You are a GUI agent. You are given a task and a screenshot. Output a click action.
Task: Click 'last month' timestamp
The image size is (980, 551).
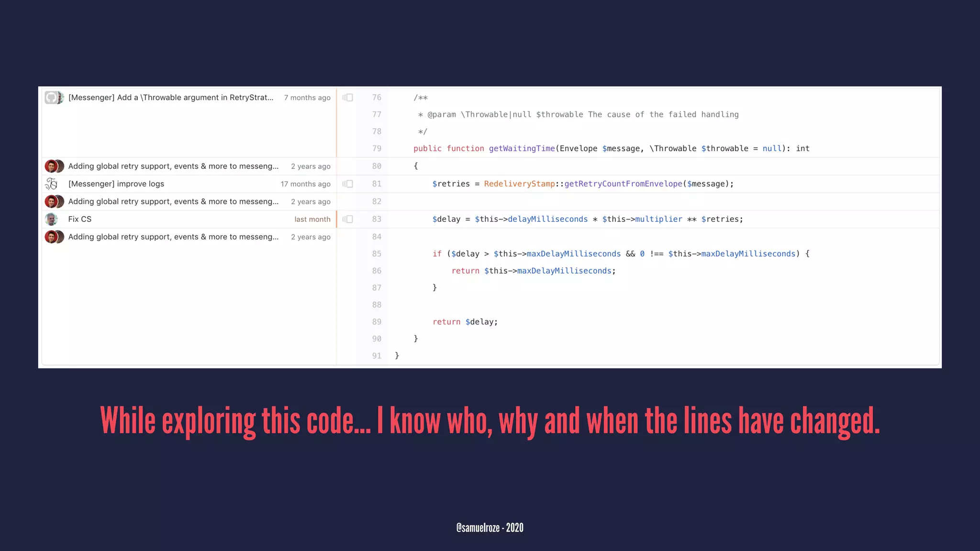click(312, 220)
